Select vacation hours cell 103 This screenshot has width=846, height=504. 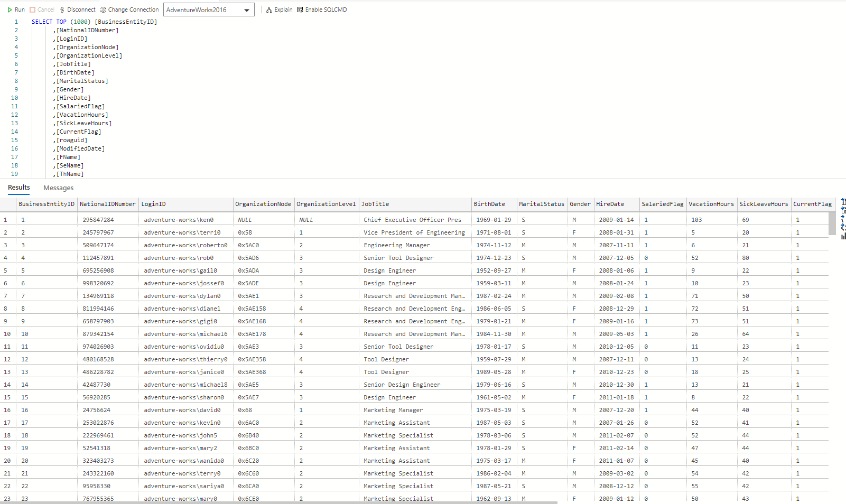tap(712, 220)
